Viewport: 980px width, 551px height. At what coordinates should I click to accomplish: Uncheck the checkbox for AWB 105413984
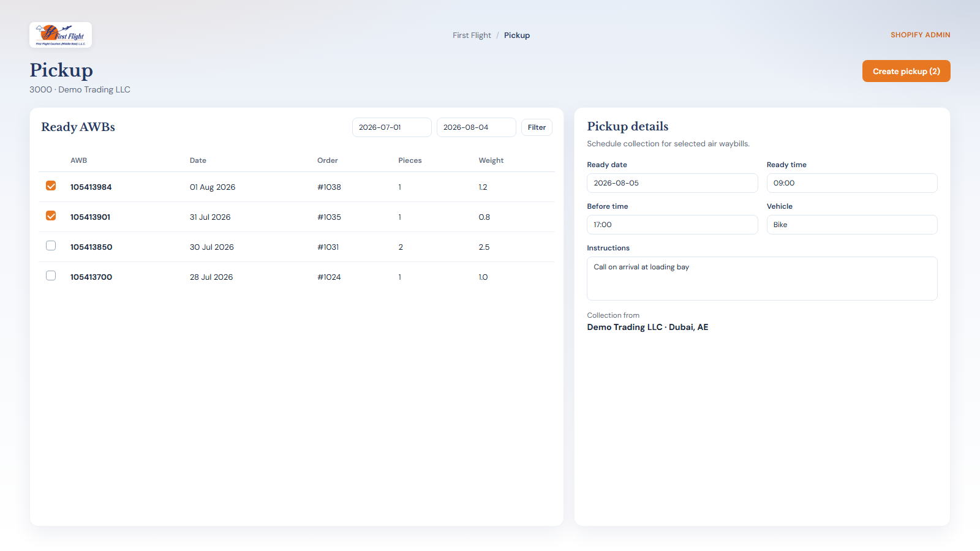pos(51,186)
